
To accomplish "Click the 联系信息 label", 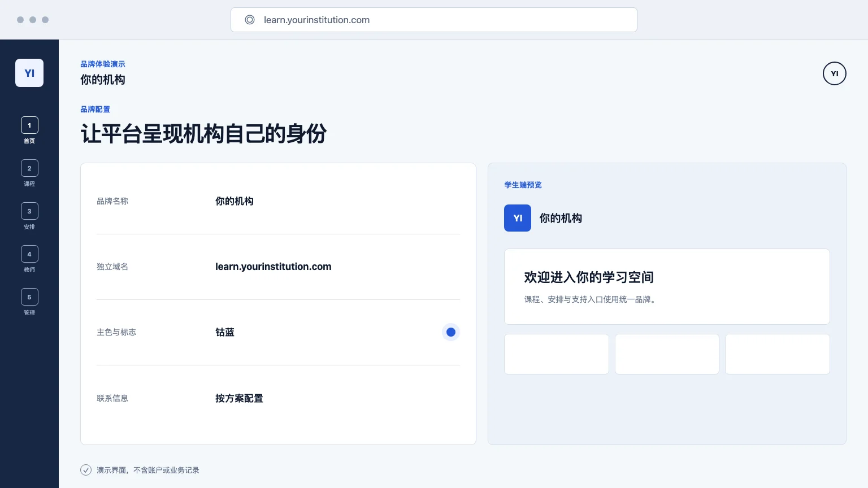I will 112,398.
